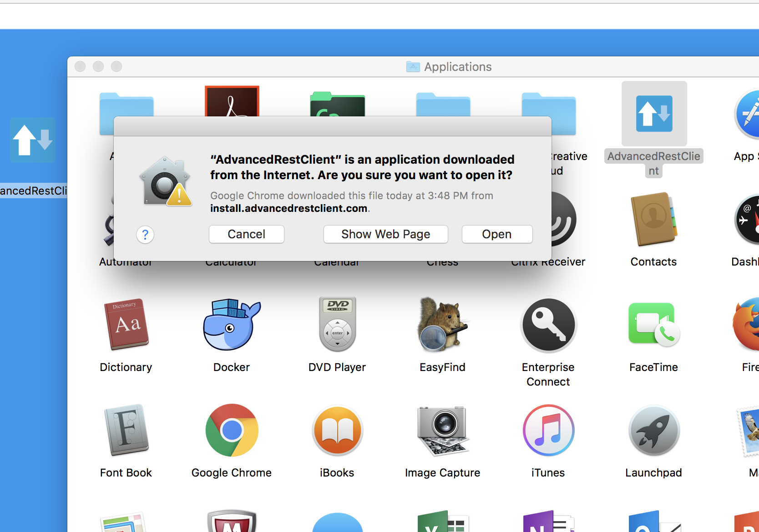Select the Docker whale icon
759x532 pixels.
tap(231, 325)
